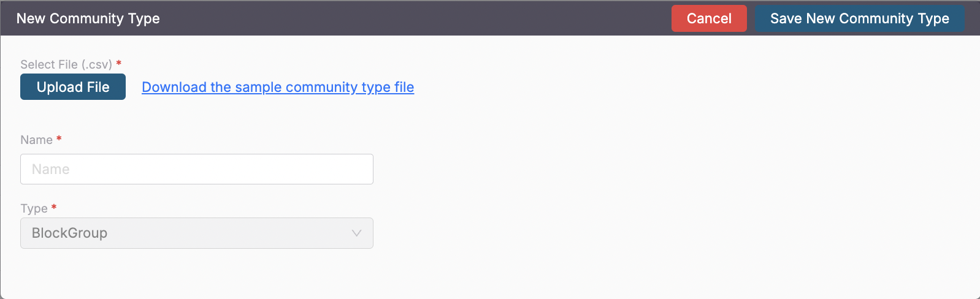This screenshot has height=299, width=980.
Task: Click the Name field label
Action: coord(36,140)
